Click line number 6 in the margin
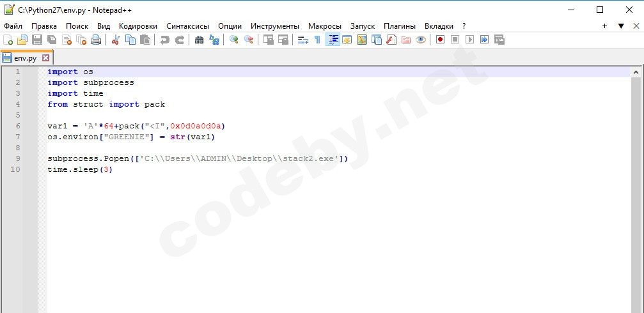The width and height of the screenshot is (644, 313). [18, 126]
